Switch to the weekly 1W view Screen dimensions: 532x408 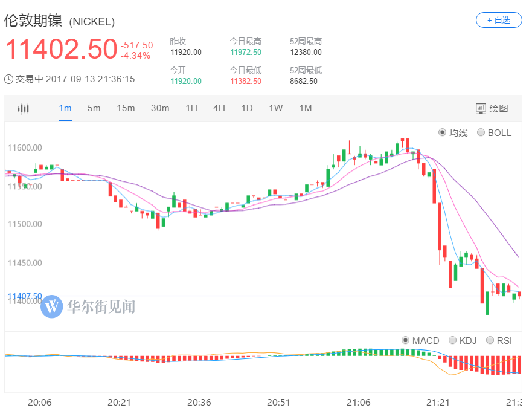(x=275, y=108)
